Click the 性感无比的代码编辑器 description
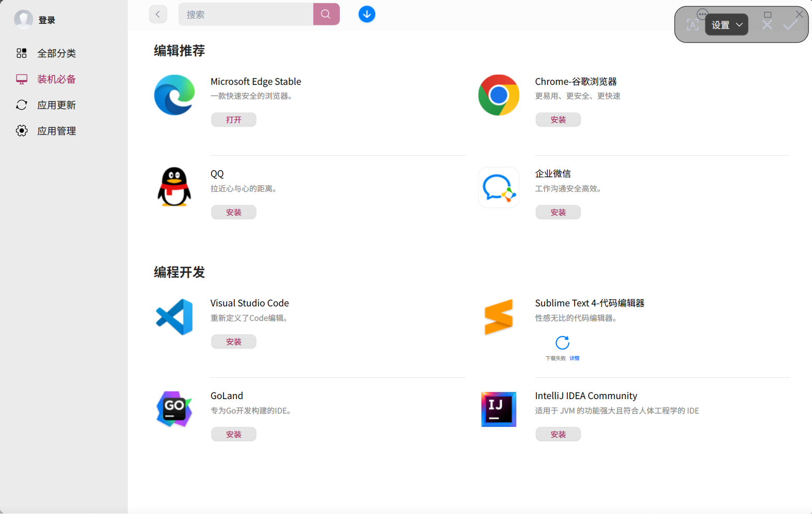This screenshot has height=514, width=812. (577, 318)
